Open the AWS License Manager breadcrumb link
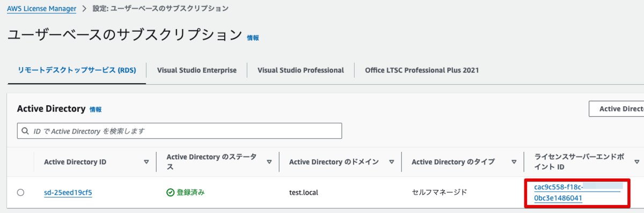This screenshot has height=213, width=644. click(42, 9)
